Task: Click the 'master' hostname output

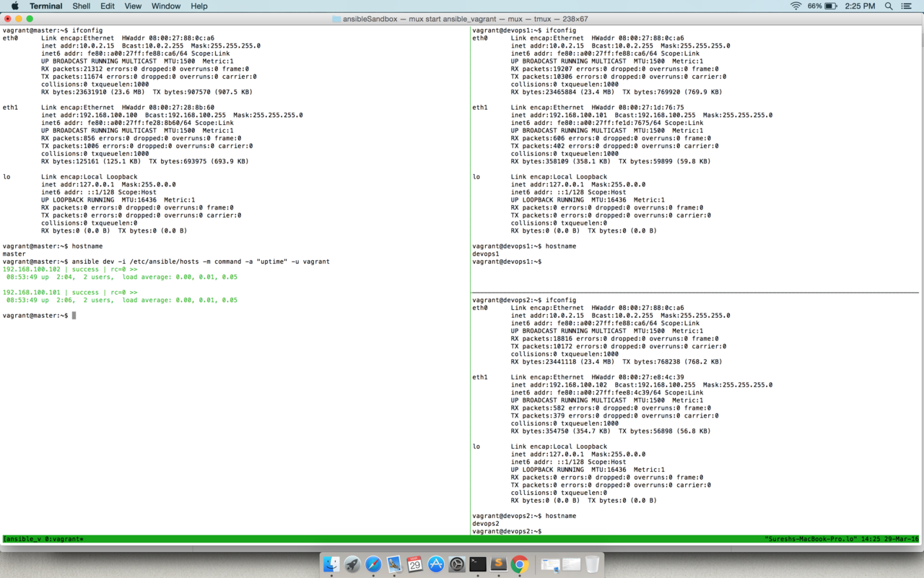Action: coord(14,254)
